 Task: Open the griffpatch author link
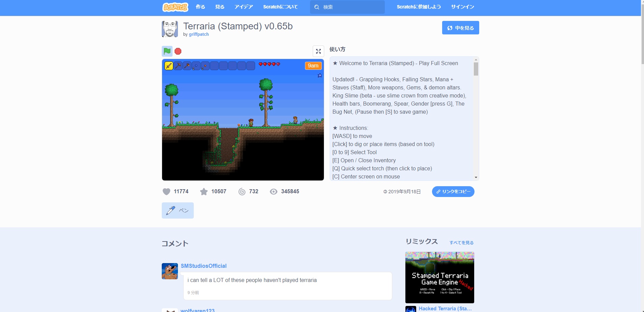coord(198,34)
